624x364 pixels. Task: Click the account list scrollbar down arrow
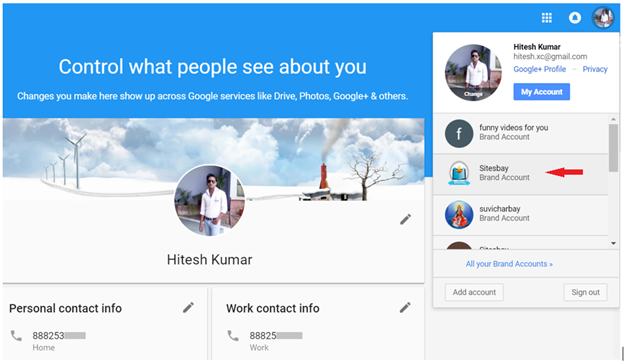(x=613, y=243)
